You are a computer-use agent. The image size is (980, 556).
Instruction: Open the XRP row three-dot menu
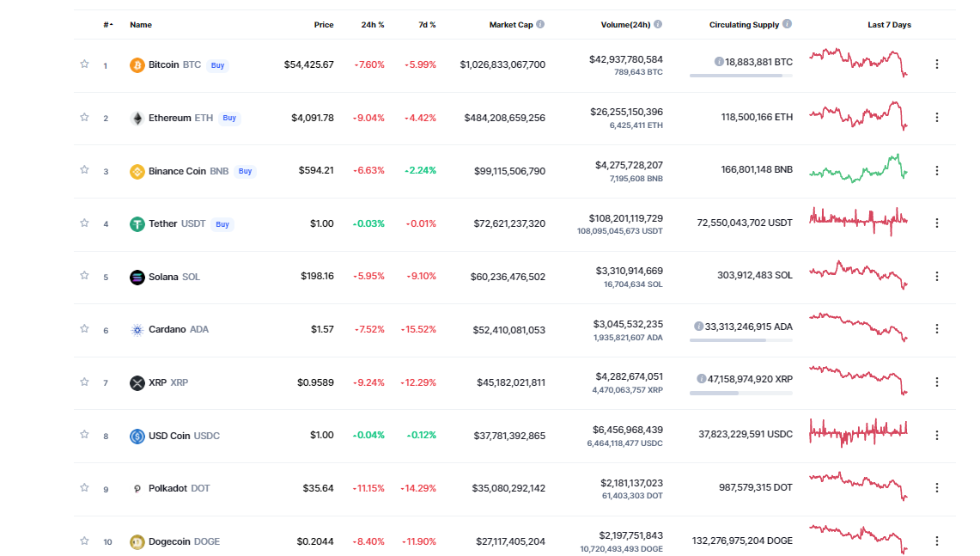click(936, 382)
